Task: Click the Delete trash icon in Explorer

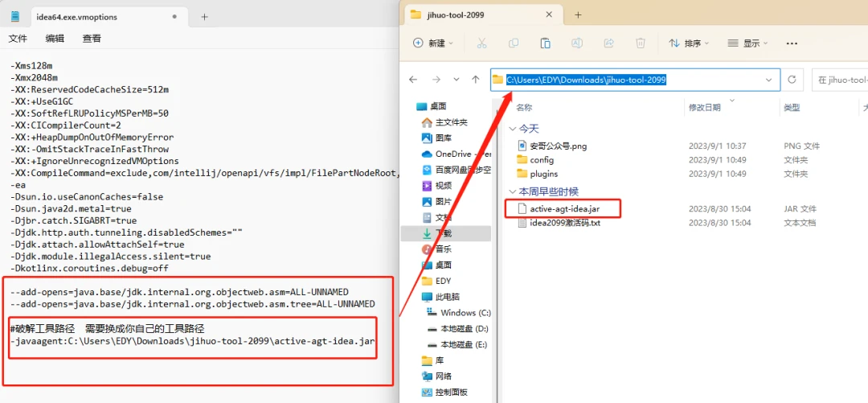Action: coord(641,43)
